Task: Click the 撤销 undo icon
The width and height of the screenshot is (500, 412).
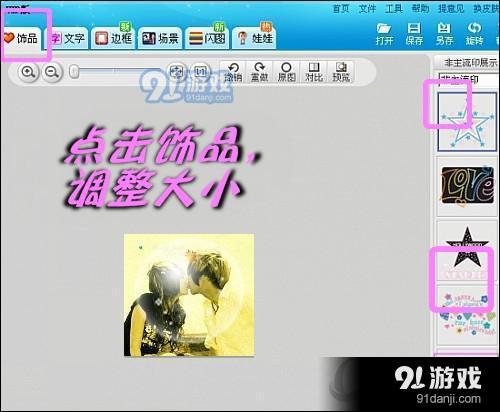Action: 233,72
